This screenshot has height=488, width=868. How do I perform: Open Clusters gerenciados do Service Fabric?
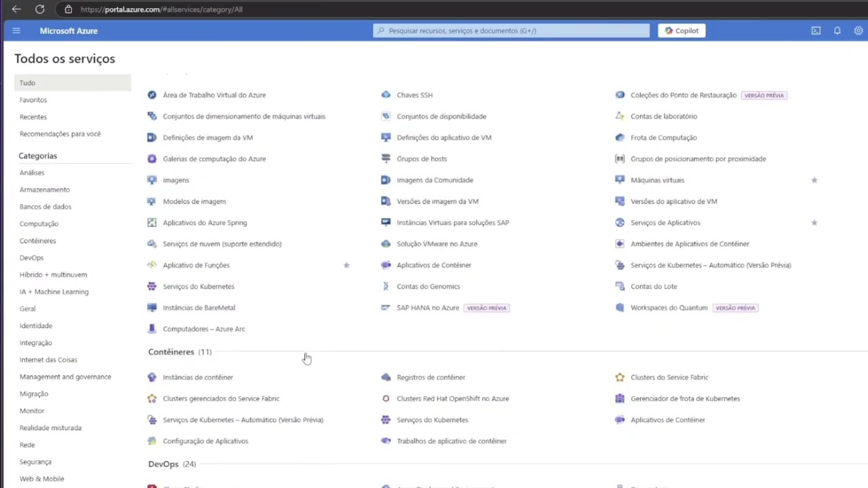tap(221, 399)
